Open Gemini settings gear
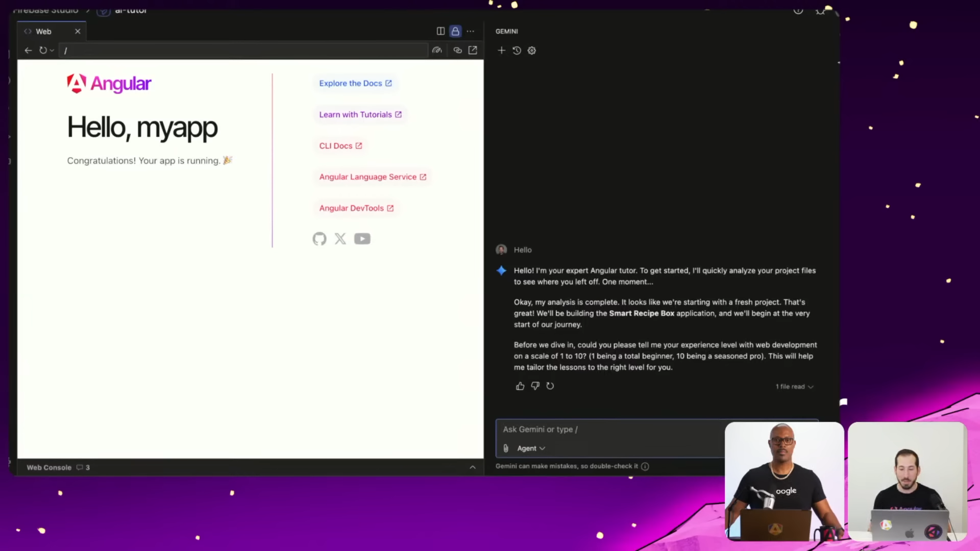This screenshot has height=551, width=980. [x=532, y=51]
